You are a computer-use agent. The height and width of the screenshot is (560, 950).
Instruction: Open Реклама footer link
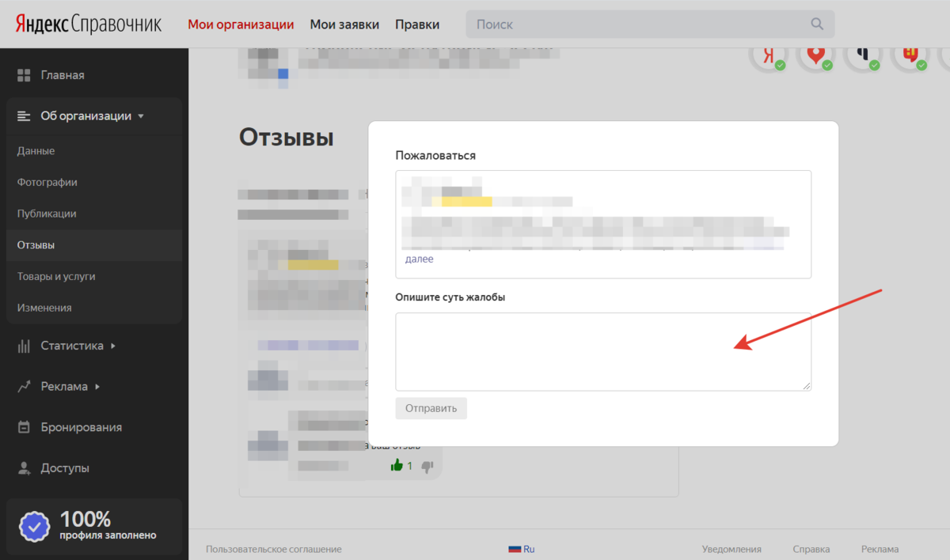click(880, 549)
